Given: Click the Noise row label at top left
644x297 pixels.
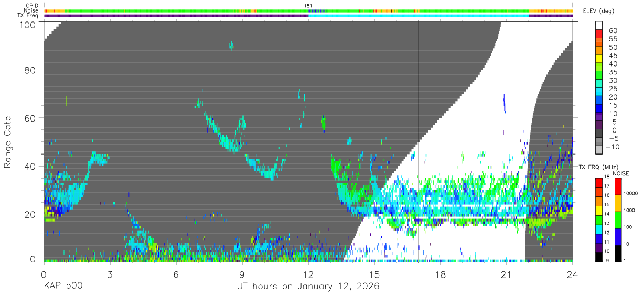Looking at the screenshot, I should [x=30, y=10].
